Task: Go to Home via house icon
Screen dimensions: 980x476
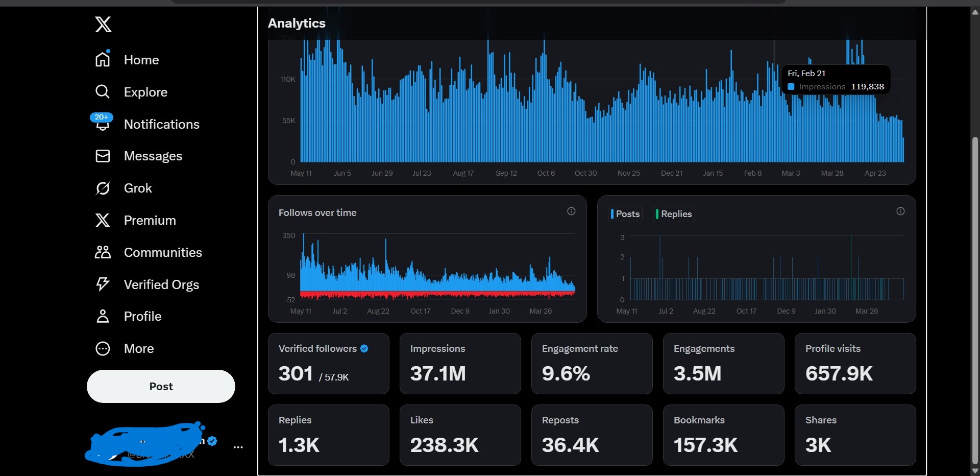Action: point(103,59)
